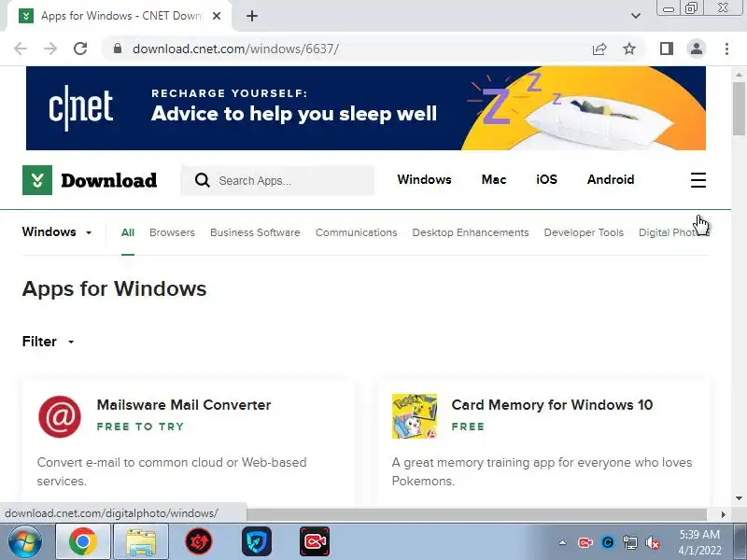Image resolution: width=747 pixels, height=560 pixels.
Task: Select the Browsers category tab
Action: [x=172, y=232]
